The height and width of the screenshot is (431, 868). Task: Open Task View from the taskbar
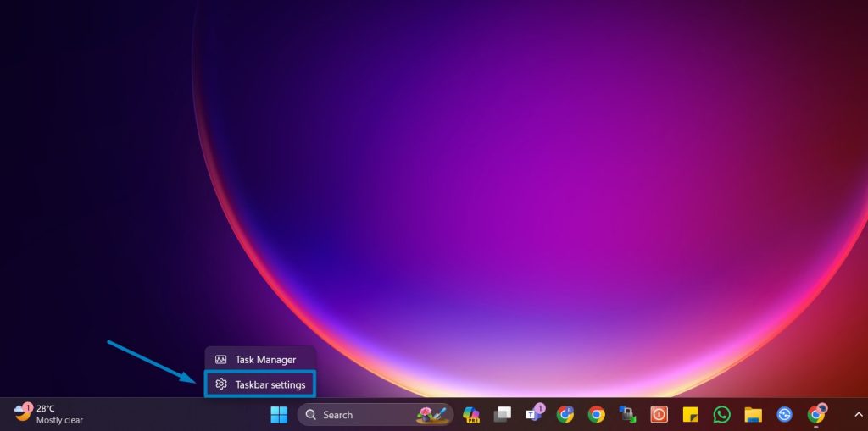tap(503, 415)
